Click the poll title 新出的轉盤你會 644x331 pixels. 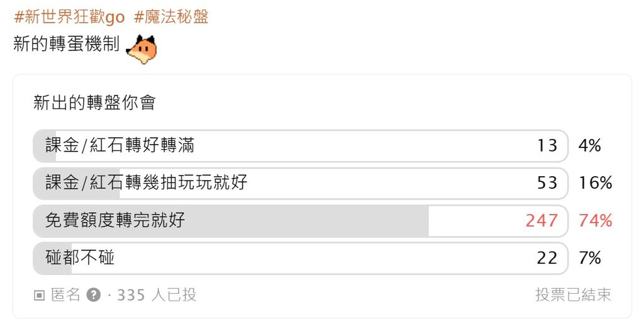tap(94, 103)
